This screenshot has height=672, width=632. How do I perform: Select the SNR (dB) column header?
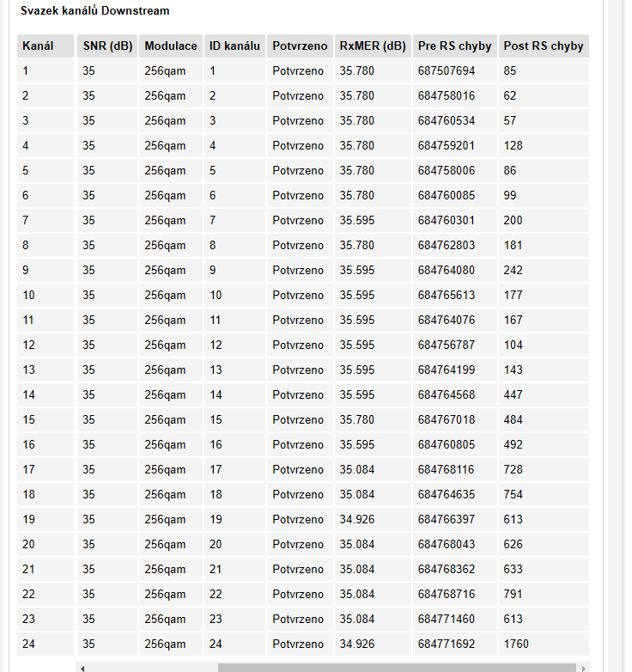pyautogui.click(x=107, y=46)
